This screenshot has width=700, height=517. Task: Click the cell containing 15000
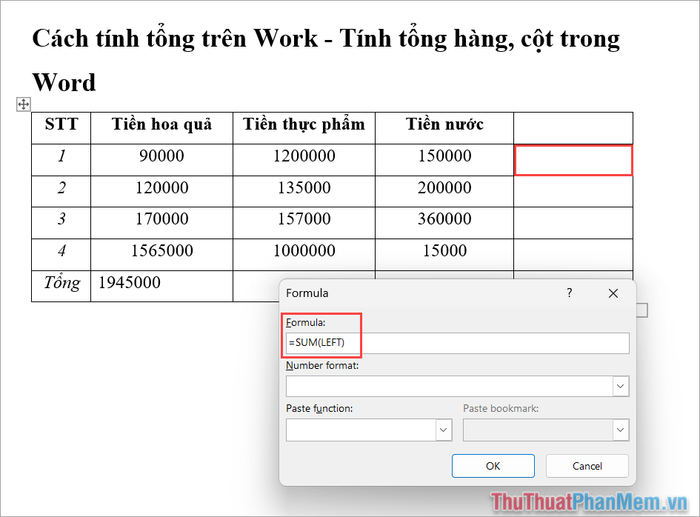[x=445, y=254]
